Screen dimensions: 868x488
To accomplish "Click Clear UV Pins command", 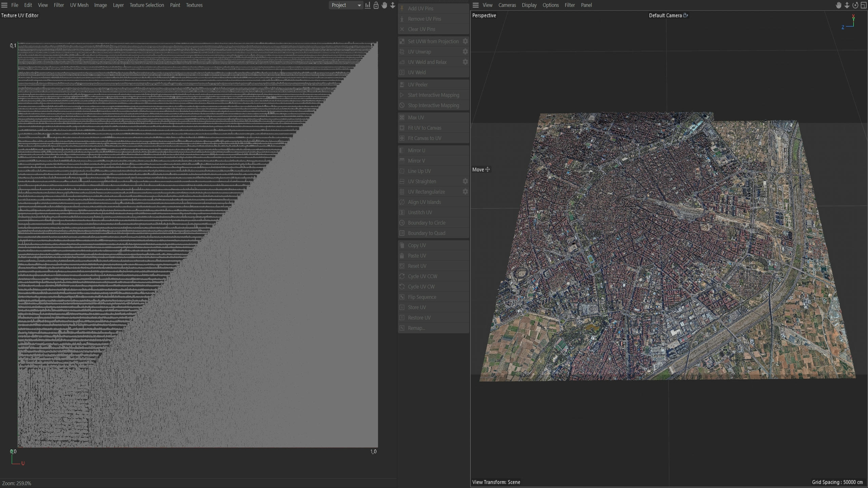I will click(x=433, y=29).
